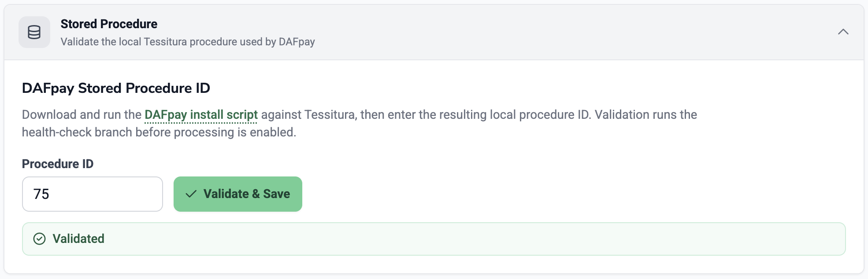Click the checkmark icon in Validate & Save
This screenshot has width=868, height=279.
tap(191, 194)
